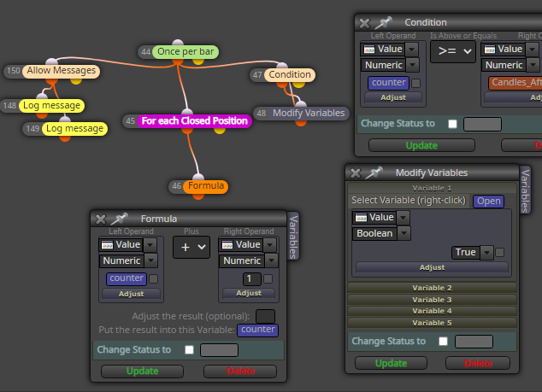Viewport: 542px width, 392px height.
Task: Expand the Variable 4 section
Action: (x=432, y=311)
